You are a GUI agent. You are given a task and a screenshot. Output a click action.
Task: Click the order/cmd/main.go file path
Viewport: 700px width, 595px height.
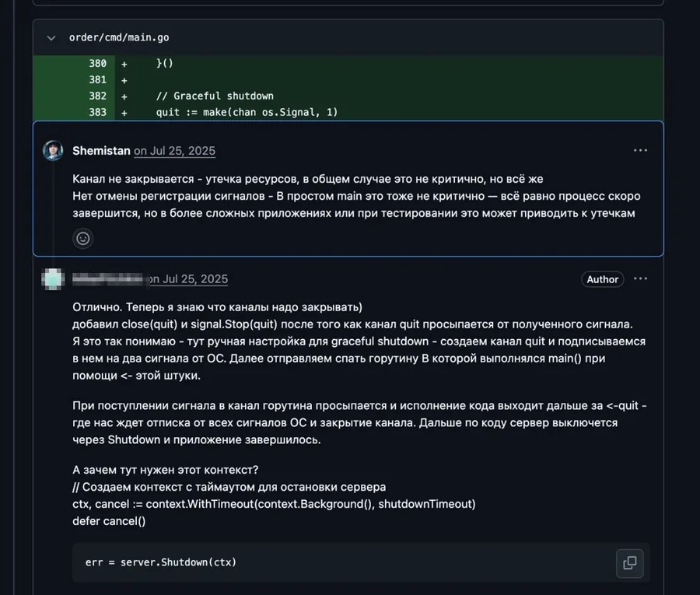pos(119,37)
